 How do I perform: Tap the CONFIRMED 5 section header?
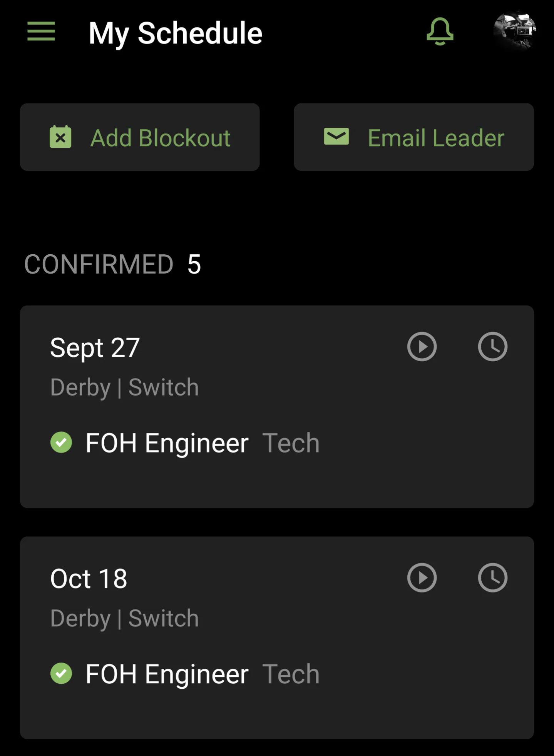click(x=112, y=265)
